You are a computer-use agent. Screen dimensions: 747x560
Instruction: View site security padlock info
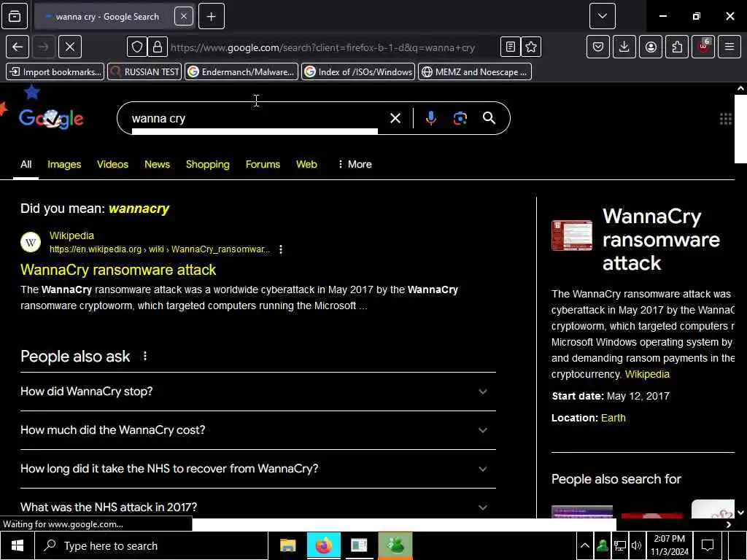click(x=158, y=47)
